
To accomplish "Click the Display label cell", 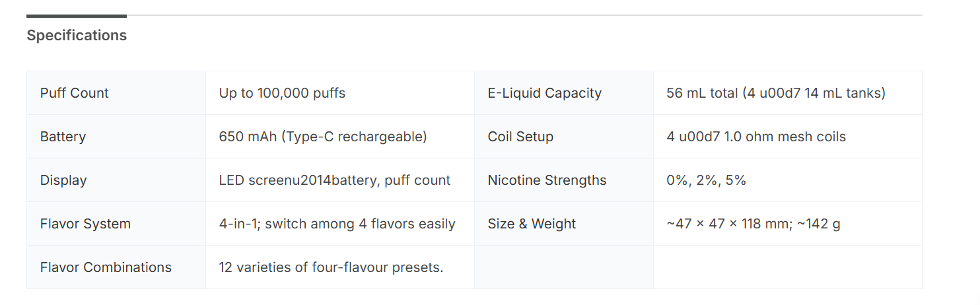I will [x=63, y=180].
